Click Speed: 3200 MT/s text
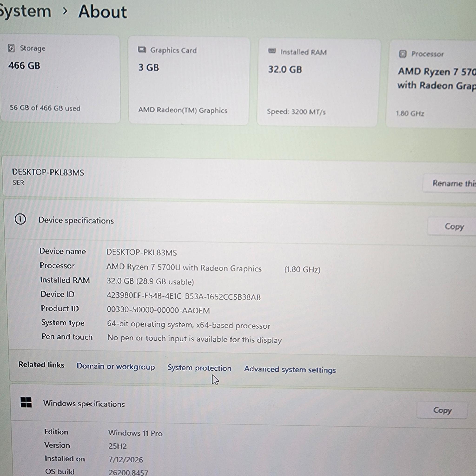 pos(296,112)
